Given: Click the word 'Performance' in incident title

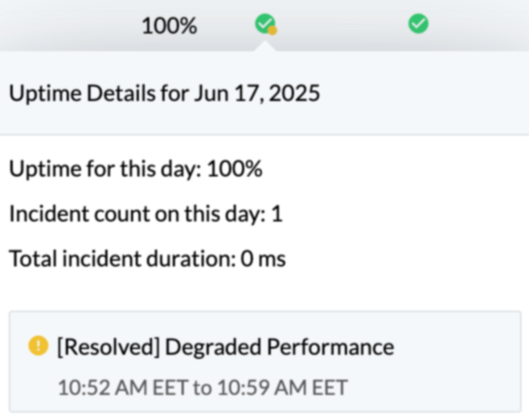Looking at the screenshot, I should pyautogui.click(x=330, y=347).
